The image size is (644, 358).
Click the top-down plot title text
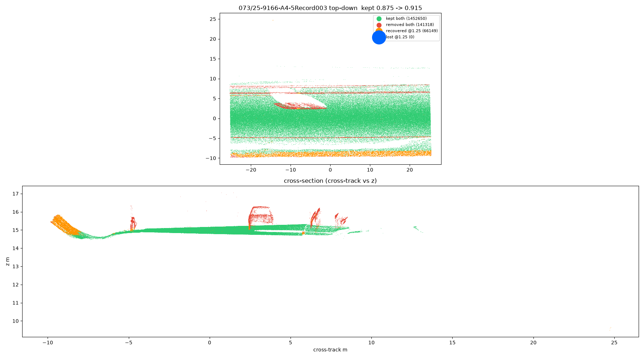tap(330, 8)
